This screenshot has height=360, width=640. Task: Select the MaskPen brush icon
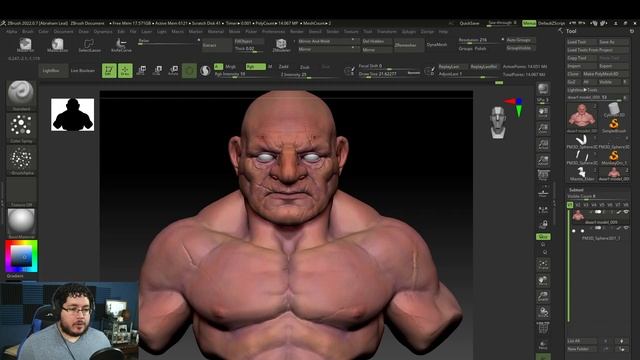click(x=25, y=44)
